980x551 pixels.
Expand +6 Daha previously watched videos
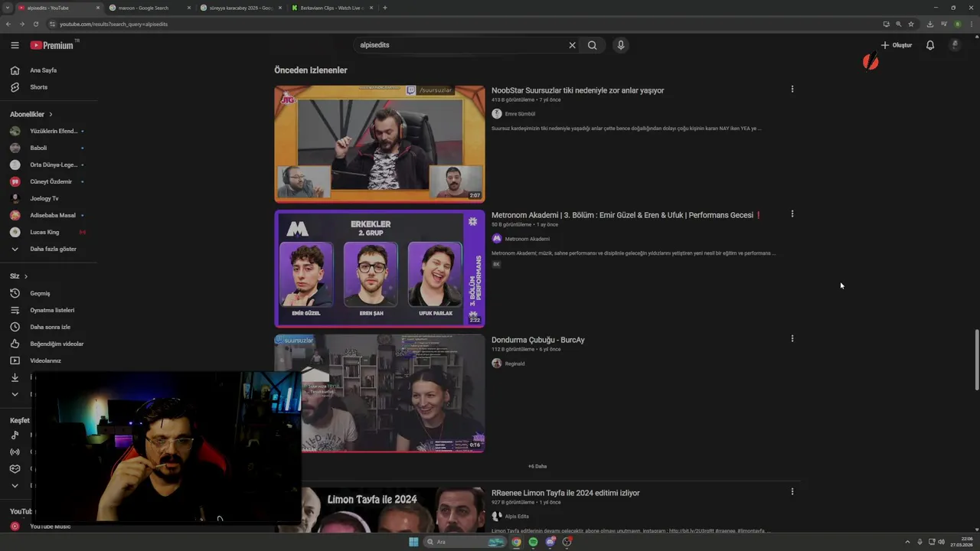pos(537,466)
